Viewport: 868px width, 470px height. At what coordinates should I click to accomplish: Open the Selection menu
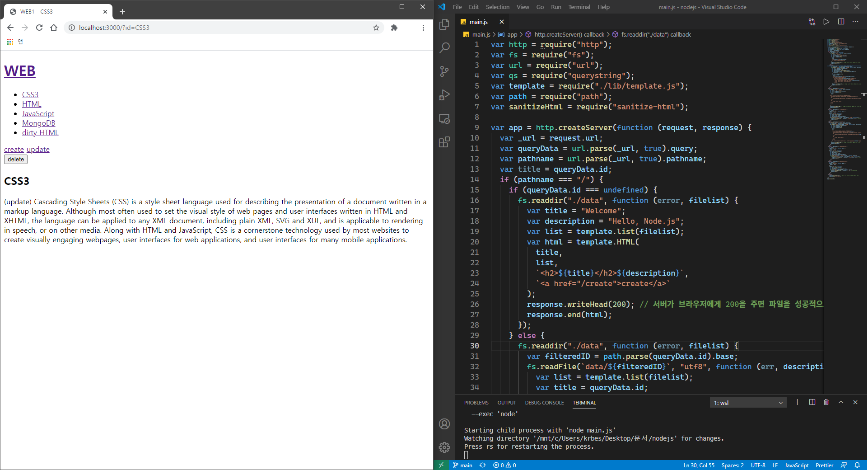click(498, 7)
